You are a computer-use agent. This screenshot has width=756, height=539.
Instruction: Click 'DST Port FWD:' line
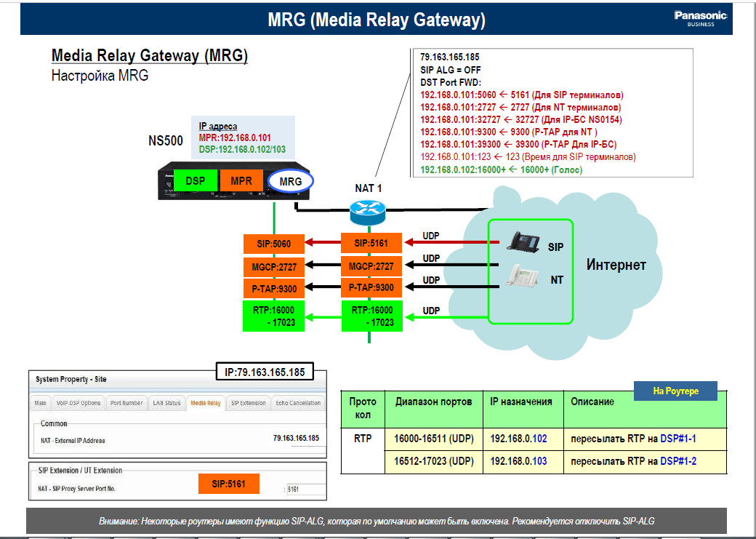(x=451, y=82)
